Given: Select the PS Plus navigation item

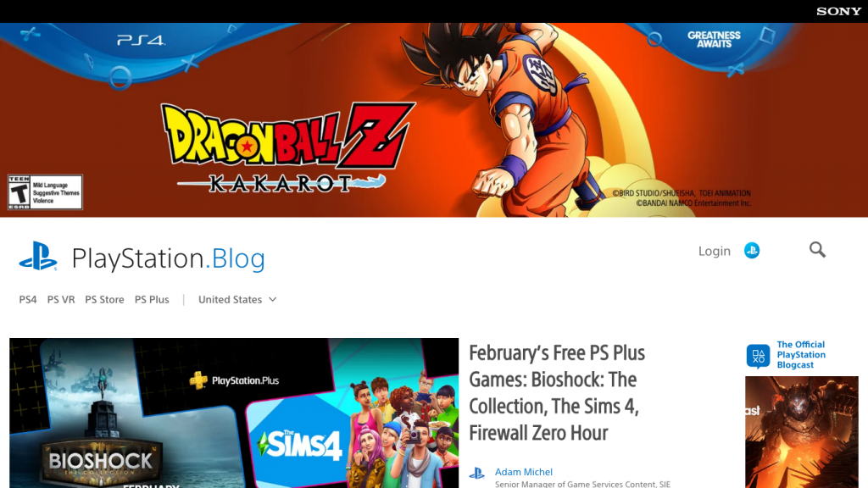Looking at the screenshot, I should point(152,299).
